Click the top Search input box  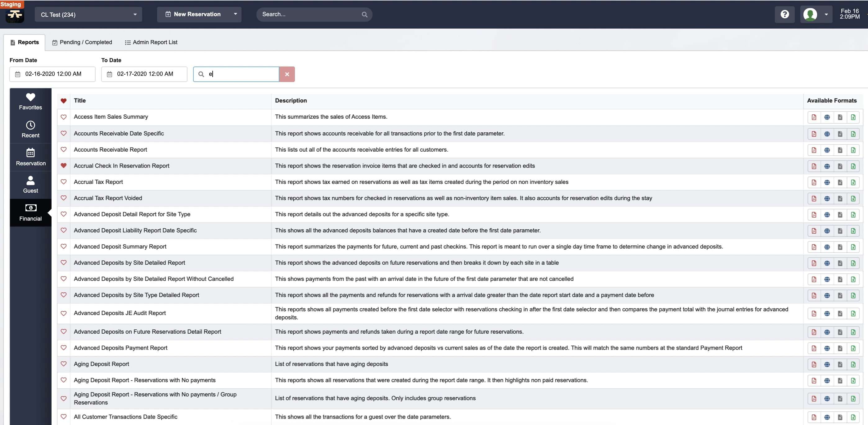coord(310,14)
